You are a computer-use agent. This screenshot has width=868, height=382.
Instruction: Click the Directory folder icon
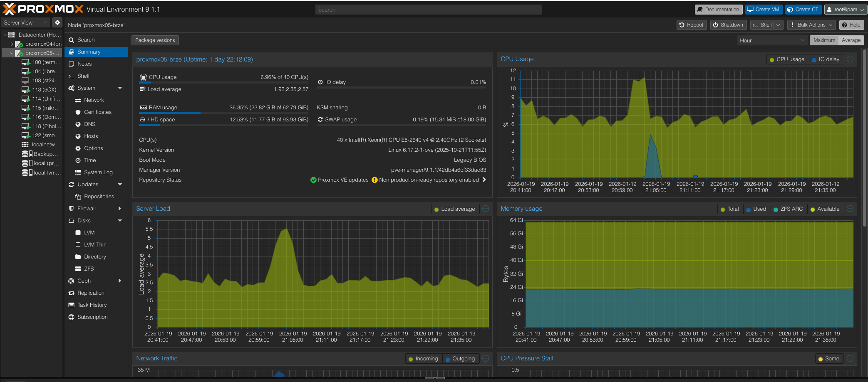point(78,257)
